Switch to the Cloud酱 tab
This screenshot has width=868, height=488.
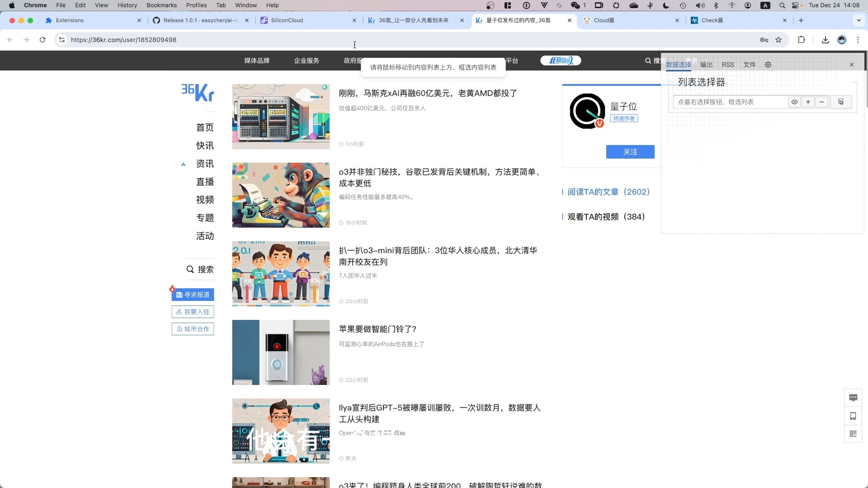pyautogui.click(x=631, y=20)
